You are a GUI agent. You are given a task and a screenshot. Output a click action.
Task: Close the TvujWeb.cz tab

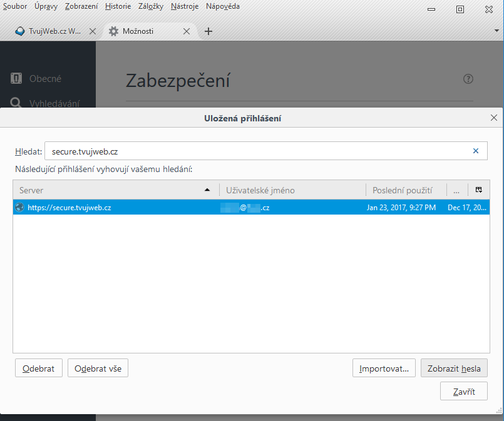tap(92, 31)
